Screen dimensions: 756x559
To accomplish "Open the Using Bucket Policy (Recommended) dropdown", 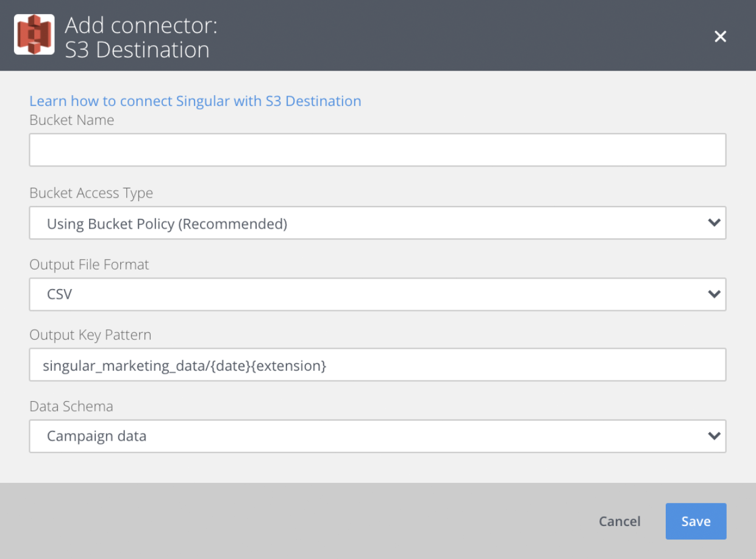I will (377, 223).
